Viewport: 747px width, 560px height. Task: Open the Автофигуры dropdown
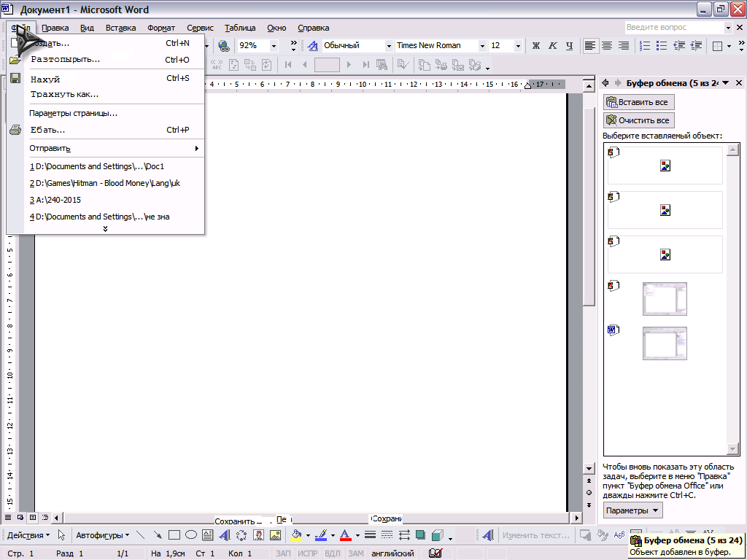[102, 535]
